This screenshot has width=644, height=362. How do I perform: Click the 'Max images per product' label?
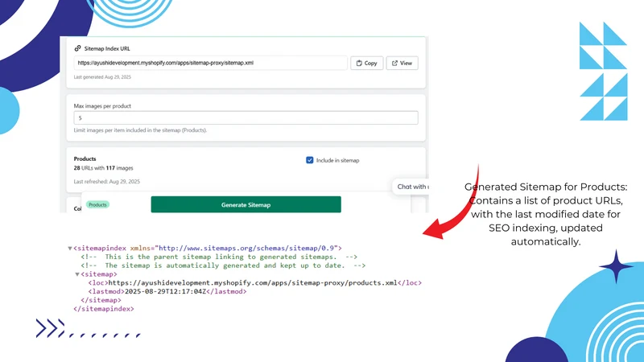pos(102,106)
